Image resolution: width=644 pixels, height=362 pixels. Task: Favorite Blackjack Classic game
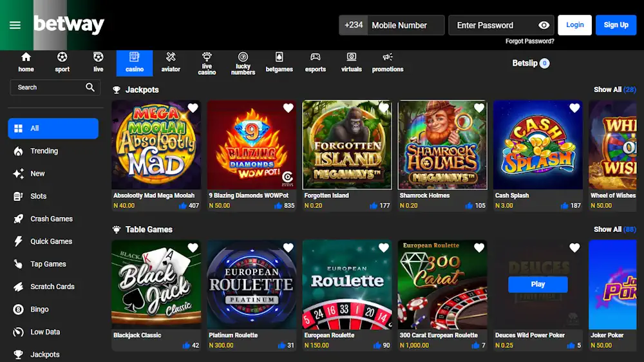[193, 247]
